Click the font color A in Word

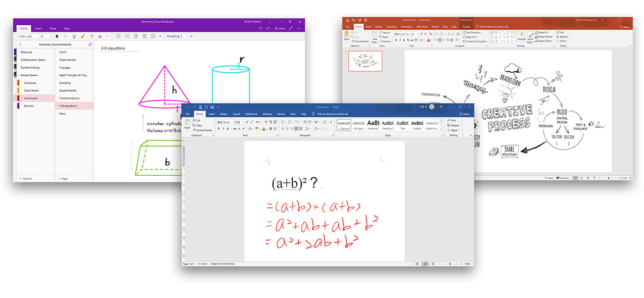264,129
